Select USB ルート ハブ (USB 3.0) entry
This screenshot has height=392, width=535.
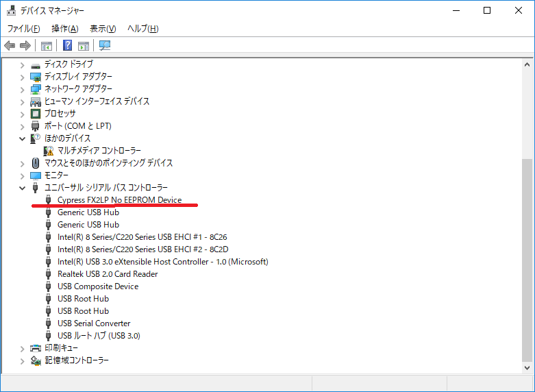(x=99, y=335)
